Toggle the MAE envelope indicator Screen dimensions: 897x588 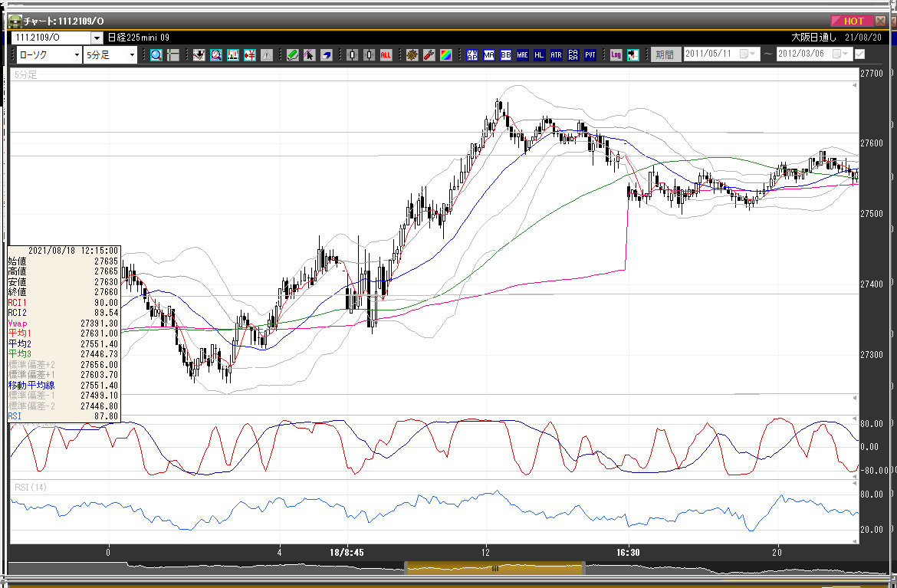click(x=522, y=55)
